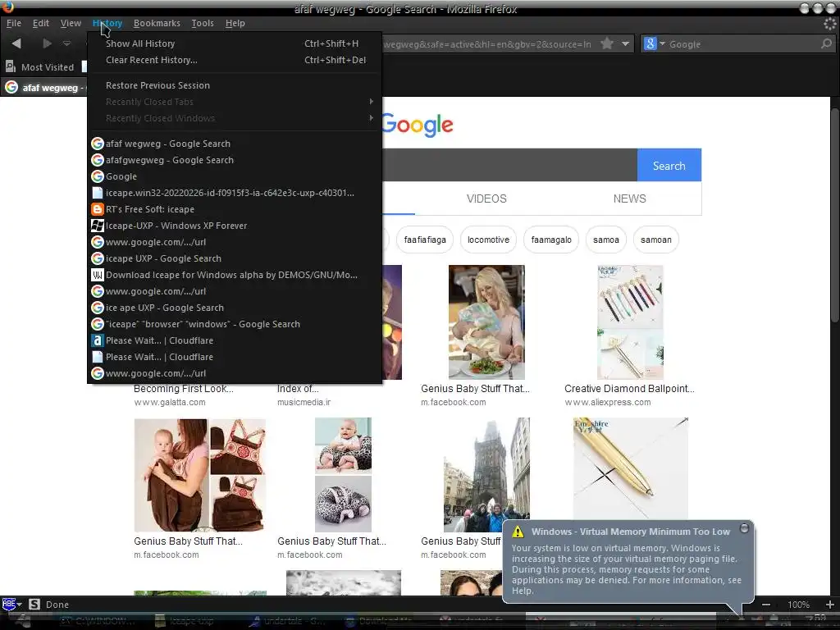Open the Google logo link
This screenshot has width=840, height=630.
tap(418, 126)
